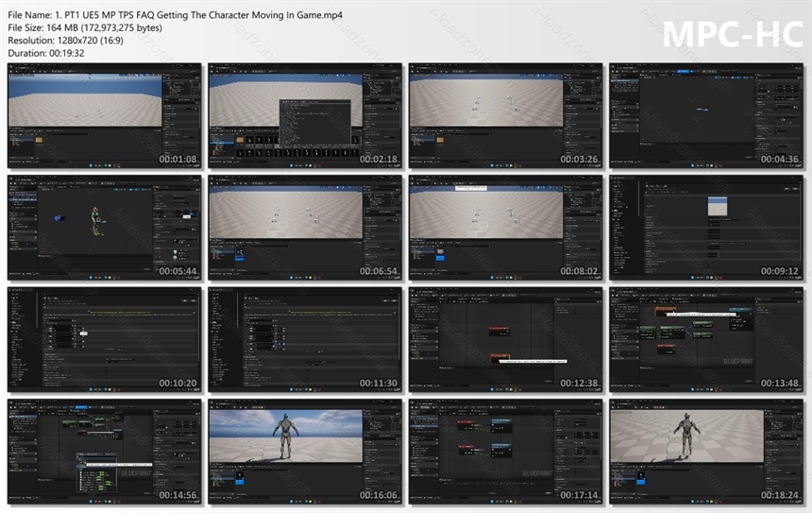Viewport: 812px width, 513px height.
Task: Pick the thumbnail stamped 00:11:30
Action: 305,339
